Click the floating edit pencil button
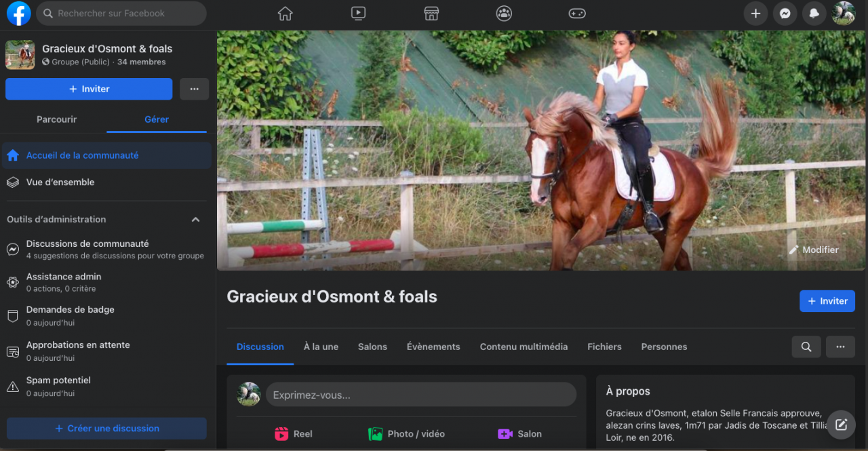The height and width of the screenshot is (451, 868). [x=841, y=425]
